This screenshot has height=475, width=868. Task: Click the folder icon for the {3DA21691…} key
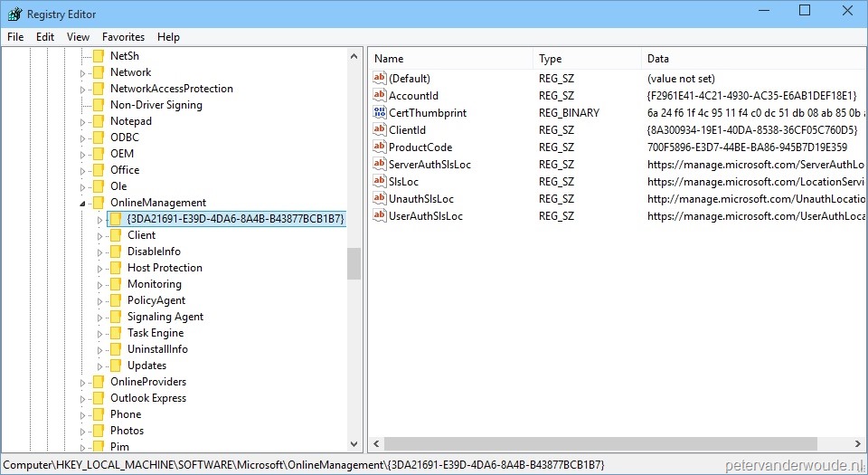[116, 219]
